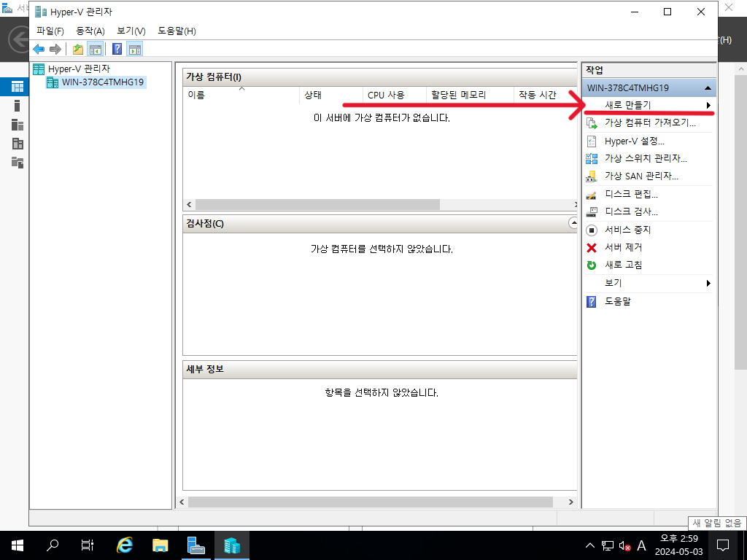Click the IME language indicator A

click(642, 545)
